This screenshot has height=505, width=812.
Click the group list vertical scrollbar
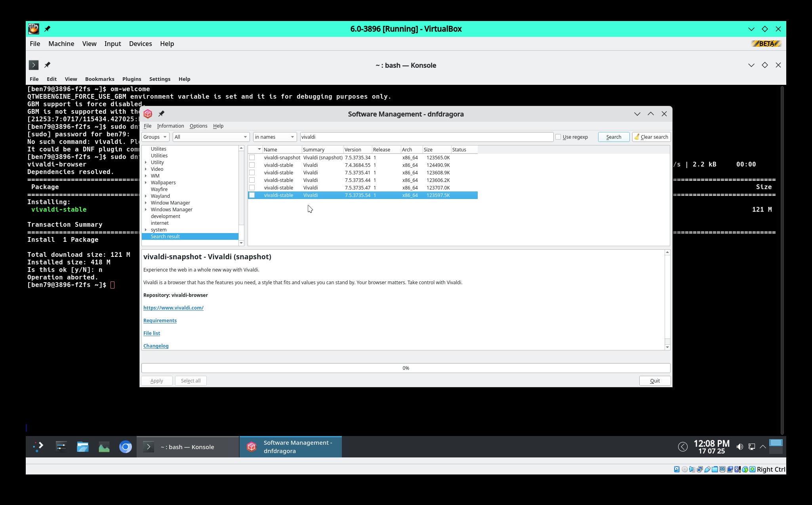point(241,195)
